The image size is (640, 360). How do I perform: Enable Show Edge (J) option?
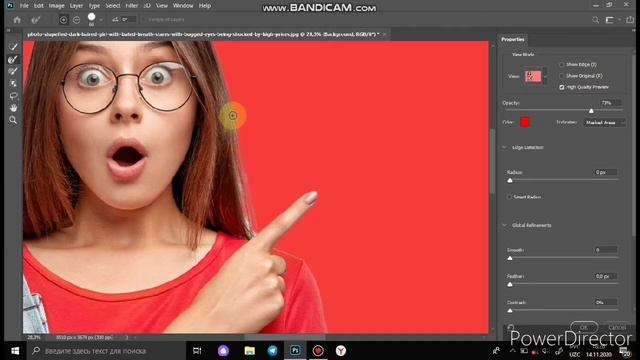(x=562, y=64)
